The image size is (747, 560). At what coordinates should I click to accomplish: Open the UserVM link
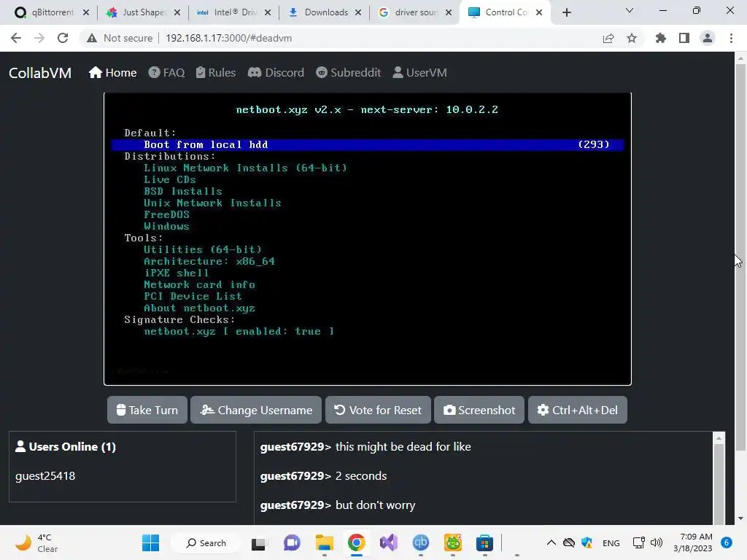419,73
